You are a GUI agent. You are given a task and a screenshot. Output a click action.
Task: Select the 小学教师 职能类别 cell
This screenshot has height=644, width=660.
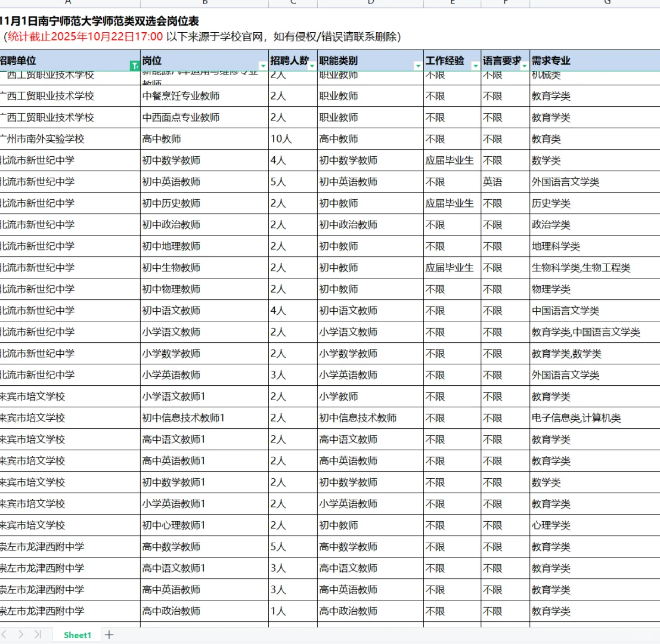click(x=370, y=397)
